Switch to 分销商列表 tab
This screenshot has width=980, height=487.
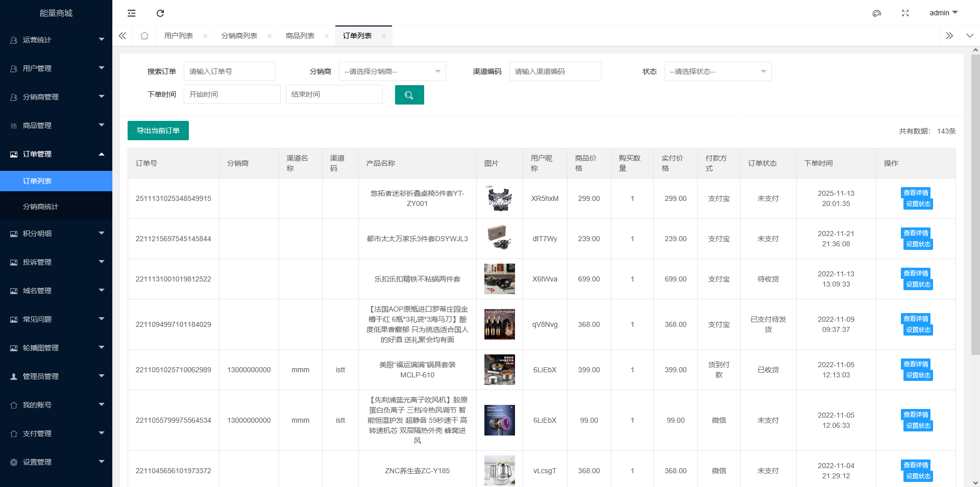(x=239, y=36)
